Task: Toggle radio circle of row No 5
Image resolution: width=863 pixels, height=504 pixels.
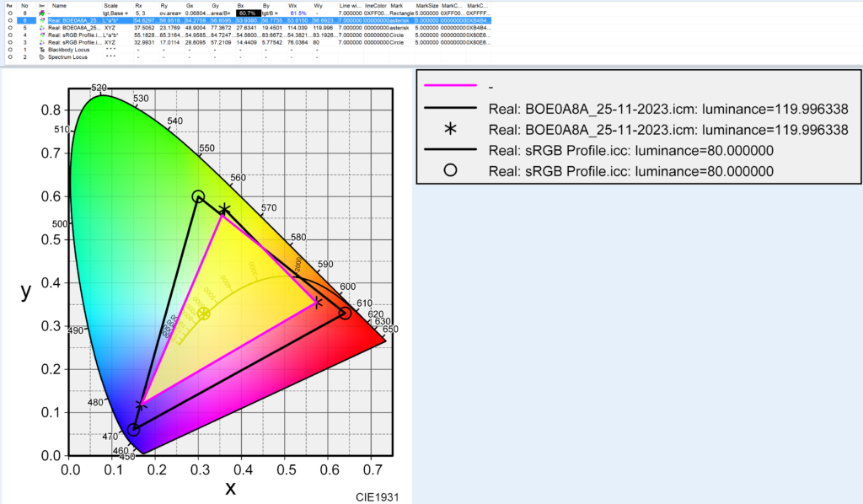Action: point(10,28)
